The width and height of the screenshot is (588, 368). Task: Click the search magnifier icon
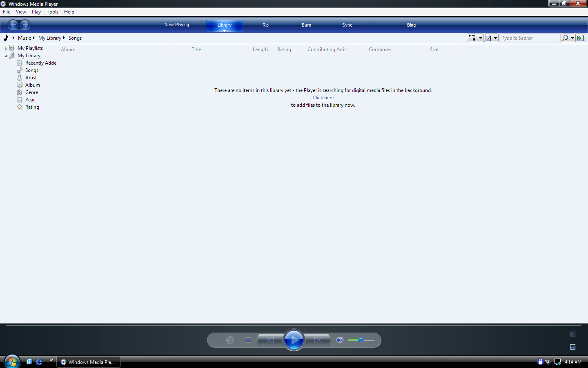coord(565,38)
